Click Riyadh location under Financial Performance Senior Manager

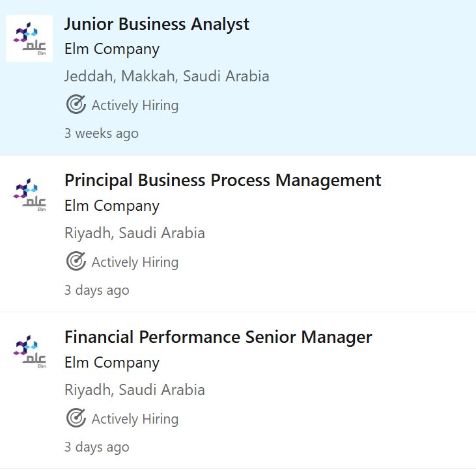[x=135, y=390]
